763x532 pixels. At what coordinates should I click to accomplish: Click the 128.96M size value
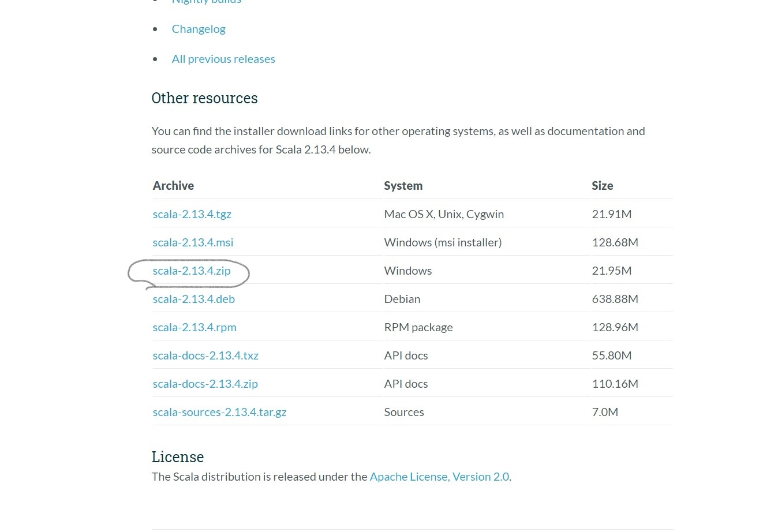[x=615, y=327]
